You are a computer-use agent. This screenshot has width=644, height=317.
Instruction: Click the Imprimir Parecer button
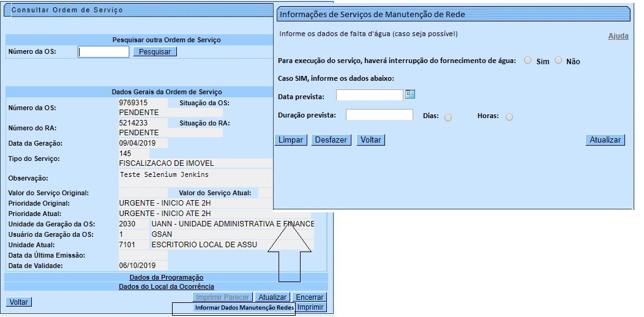pyautogui.click(x=222, y=297)
